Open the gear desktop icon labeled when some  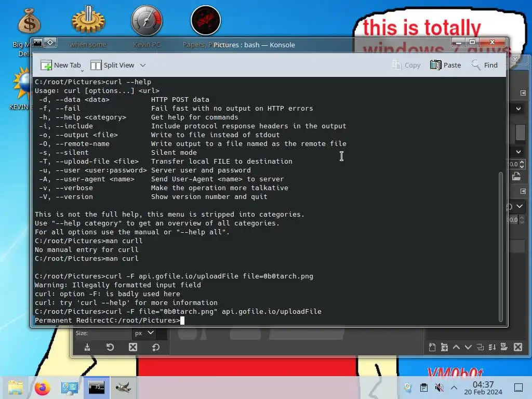tap(88, 20)
